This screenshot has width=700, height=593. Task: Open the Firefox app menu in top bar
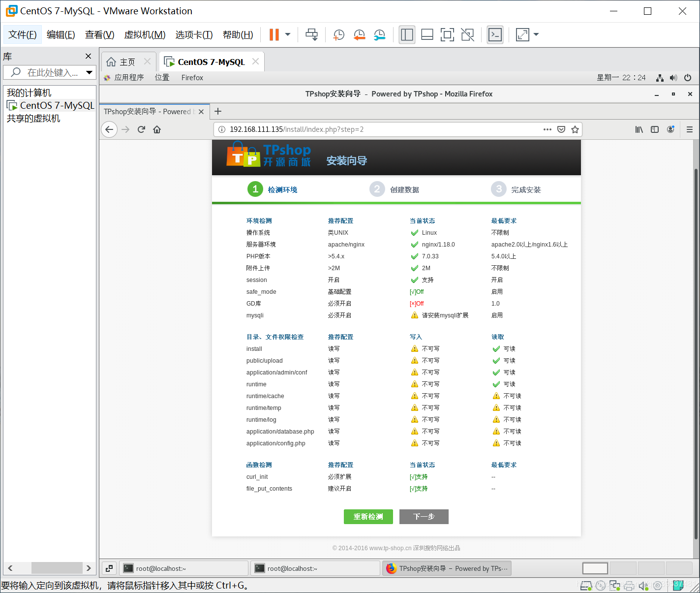[x=192, y=78]
